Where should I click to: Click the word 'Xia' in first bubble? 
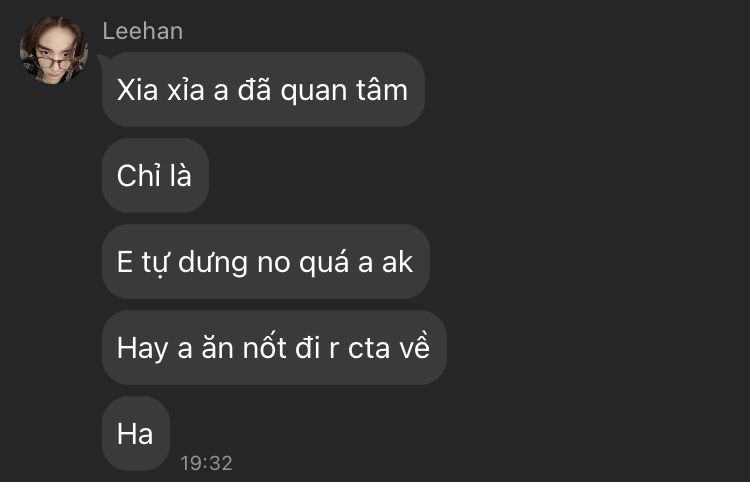(137, 90)
